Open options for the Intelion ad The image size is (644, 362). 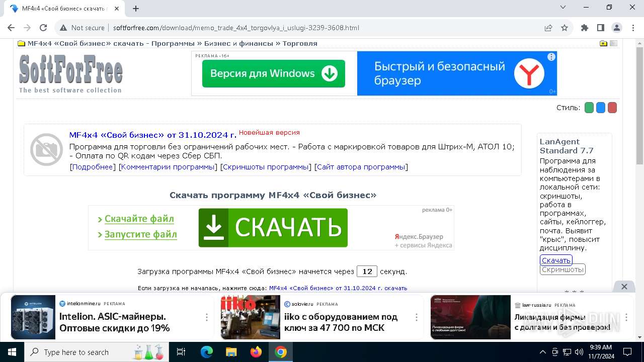point(206,317)
